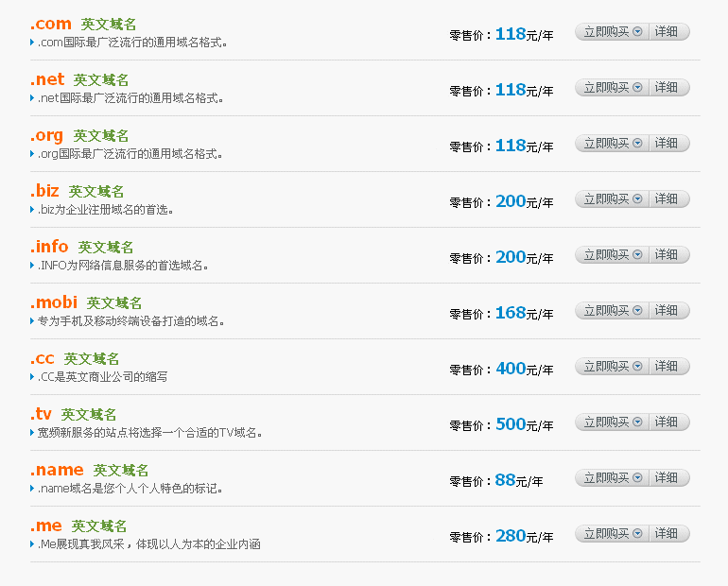Open 详细 for the .mobi domain

667,311
